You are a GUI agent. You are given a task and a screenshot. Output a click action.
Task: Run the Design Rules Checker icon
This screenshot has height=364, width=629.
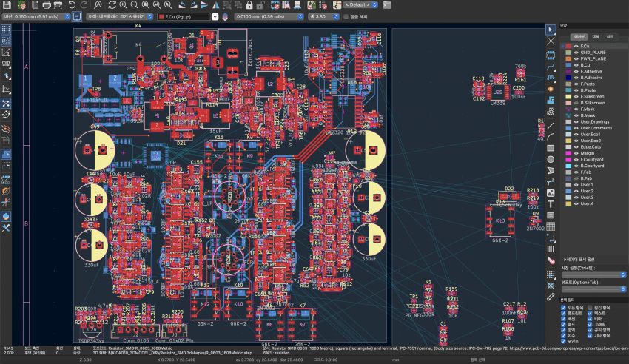[323, 5]
